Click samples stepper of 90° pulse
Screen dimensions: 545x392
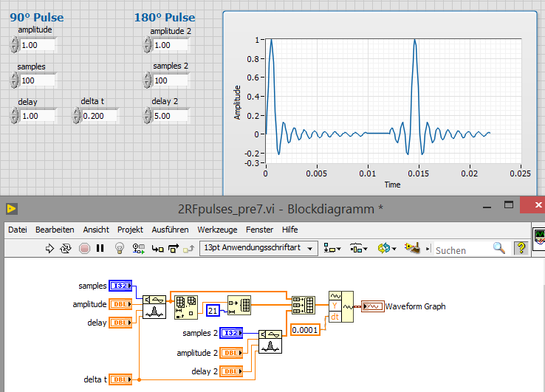click(14, 80)
